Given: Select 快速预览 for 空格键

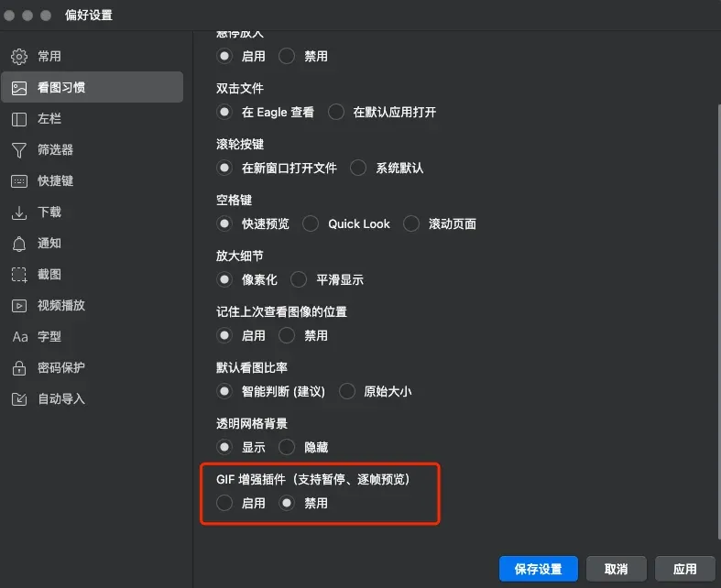Looking at the screenshot, I should click(x=224, y=223).
